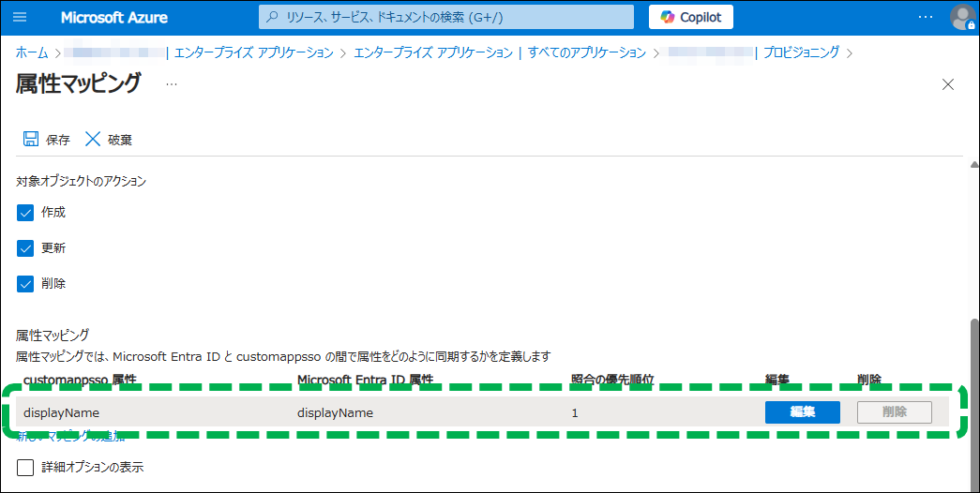Uncheck the 削除 action checkbox

pos(25,284)
